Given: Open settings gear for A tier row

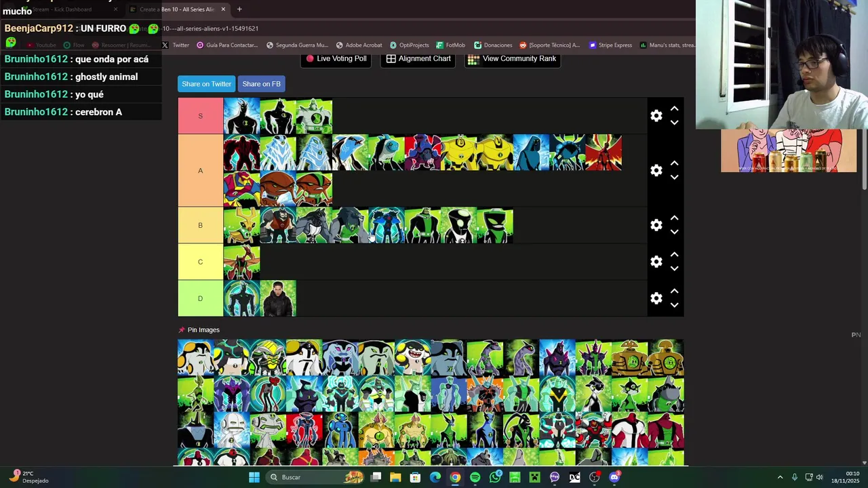Looking at the screenshot, I should [656, 170].
